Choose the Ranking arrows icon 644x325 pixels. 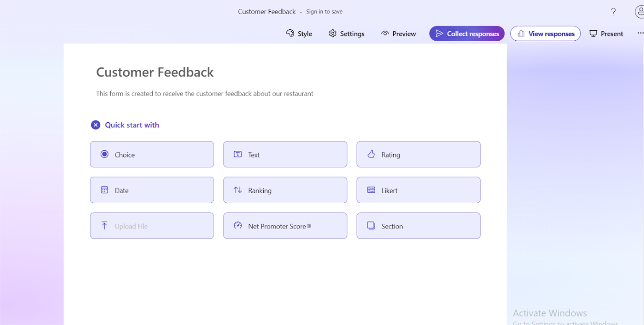coord(238,190)
